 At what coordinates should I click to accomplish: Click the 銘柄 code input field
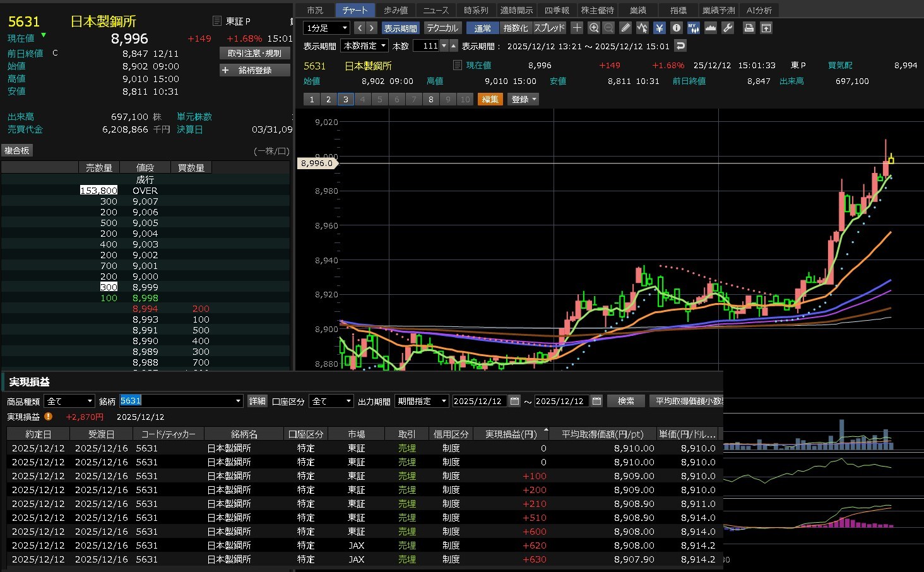(177, 401)
